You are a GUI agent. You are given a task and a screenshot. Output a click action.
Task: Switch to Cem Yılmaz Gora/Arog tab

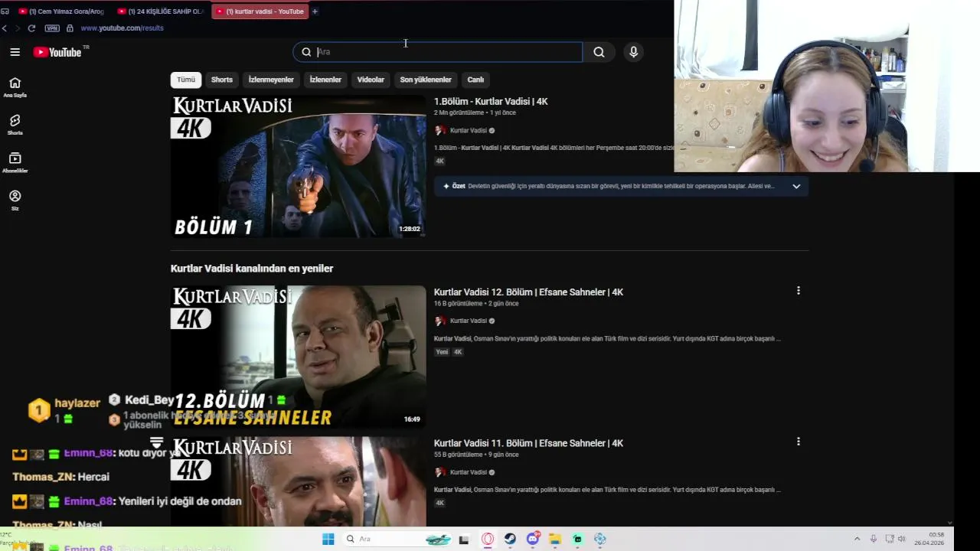(60, 11)
